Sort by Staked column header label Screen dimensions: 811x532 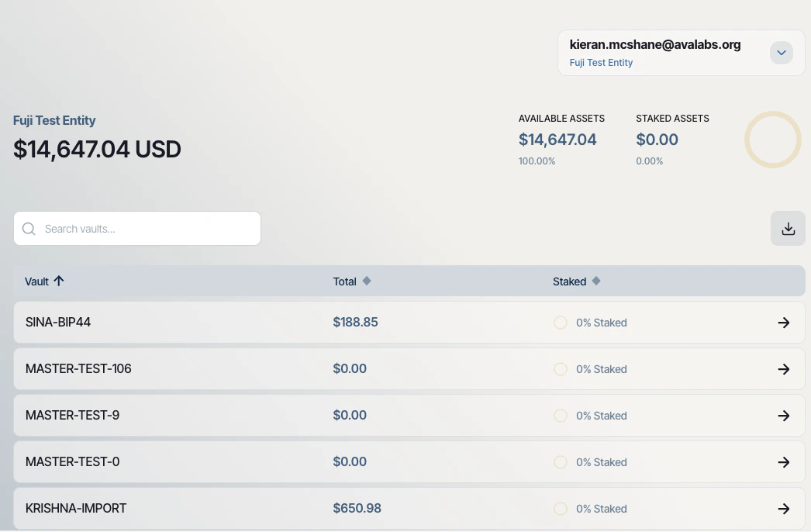click(x=569, y=282)
